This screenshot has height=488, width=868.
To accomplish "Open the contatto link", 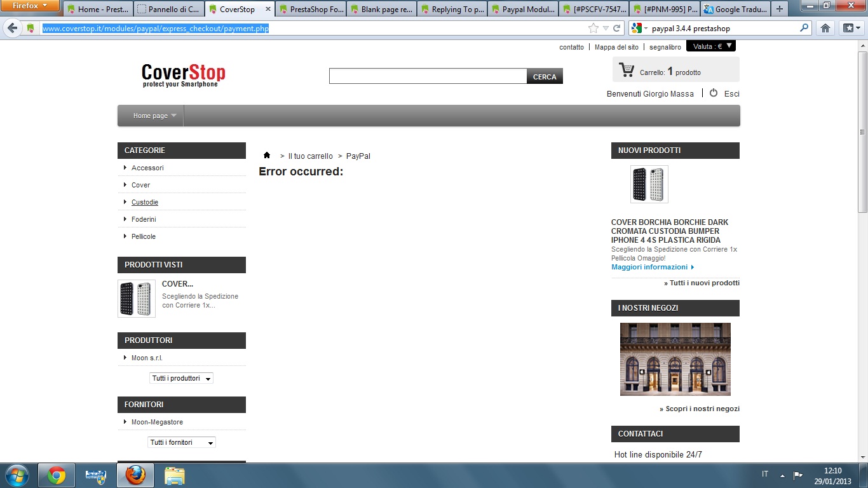I will [571, 47].
